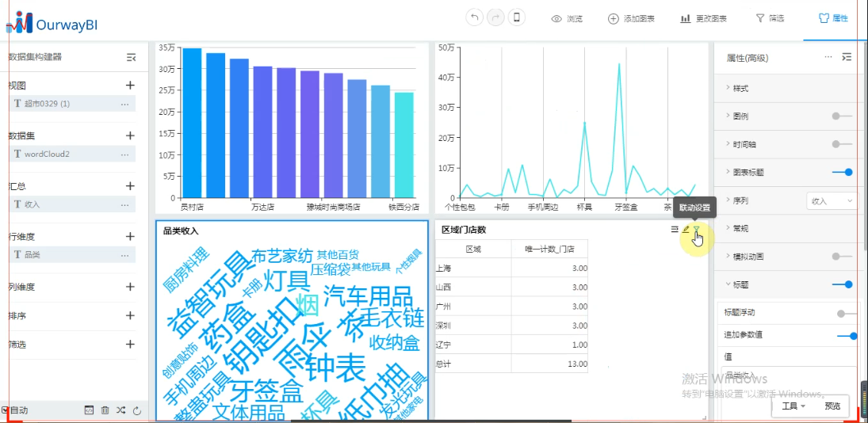The width and height of the screenshot is (868, 423).
Task: Toggle the 自动 checkbox
Action: [x=6, y=410]
